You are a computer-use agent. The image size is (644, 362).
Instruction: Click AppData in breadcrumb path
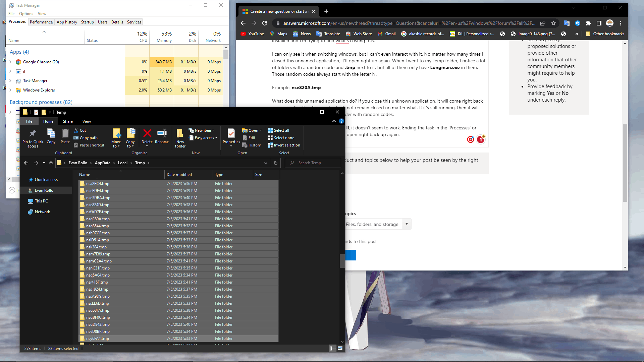pyautogui.click(x=103, y=163)
